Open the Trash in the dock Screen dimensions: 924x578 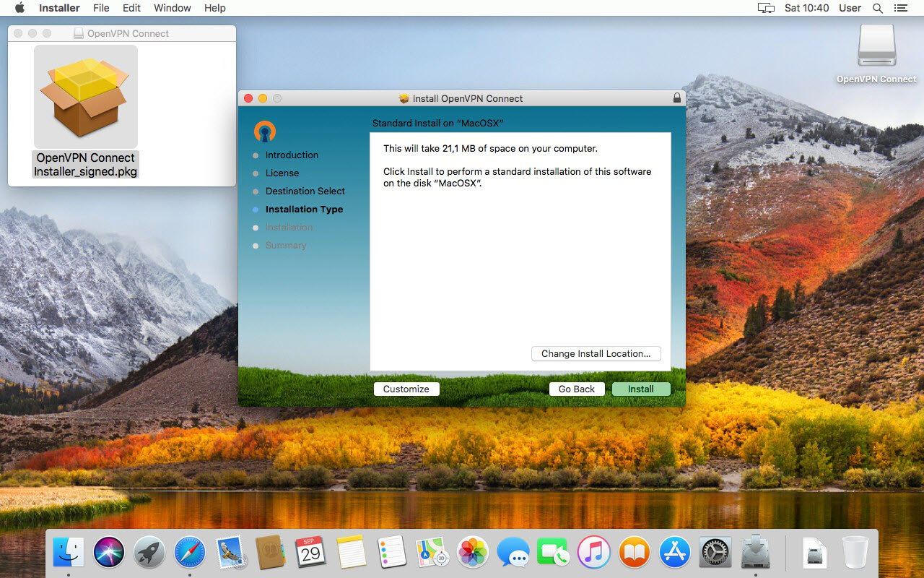point(855,553)
